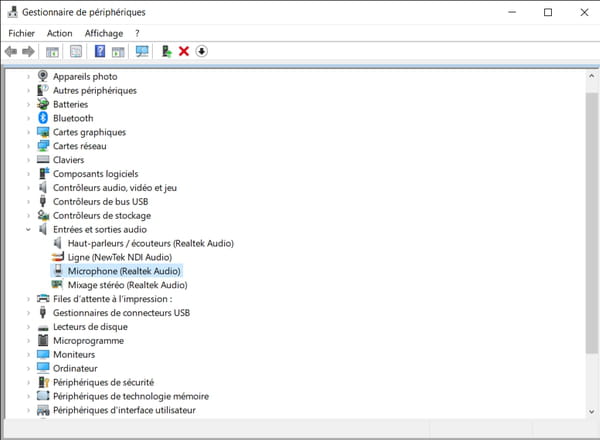Expand Gestionnaires de connecteurs USB arrow
Screen dimensions: 600x440
coord(28,313)
